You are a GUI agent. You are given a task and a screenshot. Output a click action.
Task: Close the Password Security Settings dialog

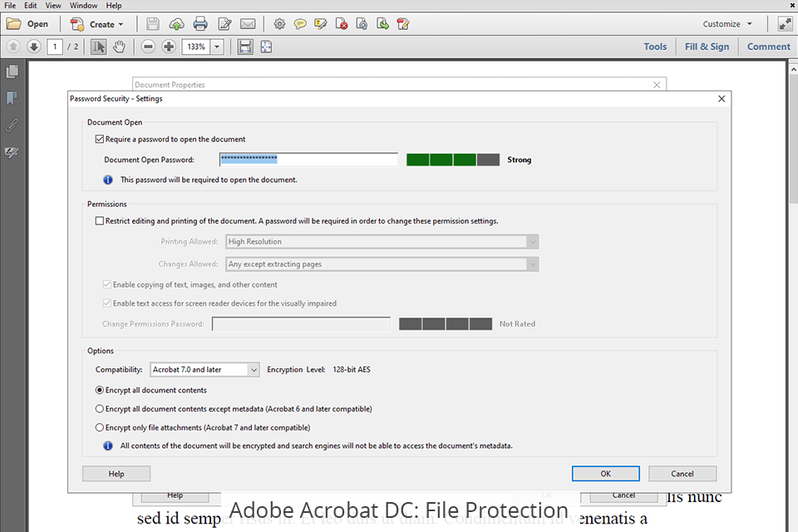click(x=722, y=99)
